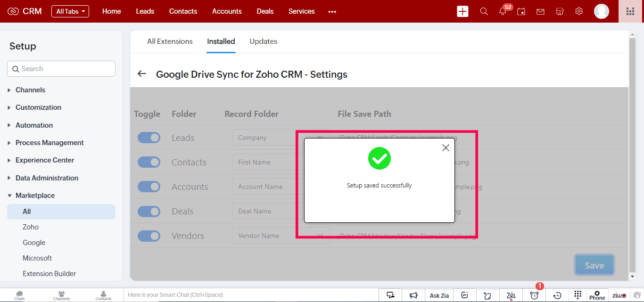Open the mail envelope icon
644x302 pixels.
540,11
